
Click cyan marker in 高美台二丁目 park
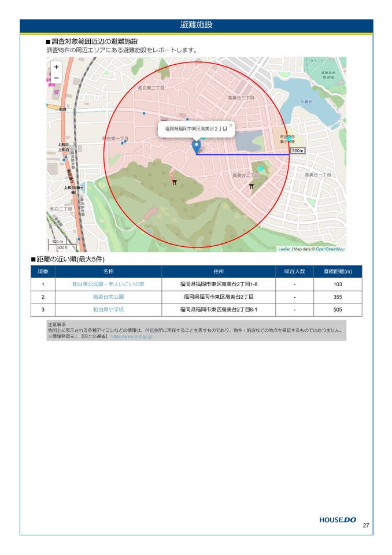260,168
